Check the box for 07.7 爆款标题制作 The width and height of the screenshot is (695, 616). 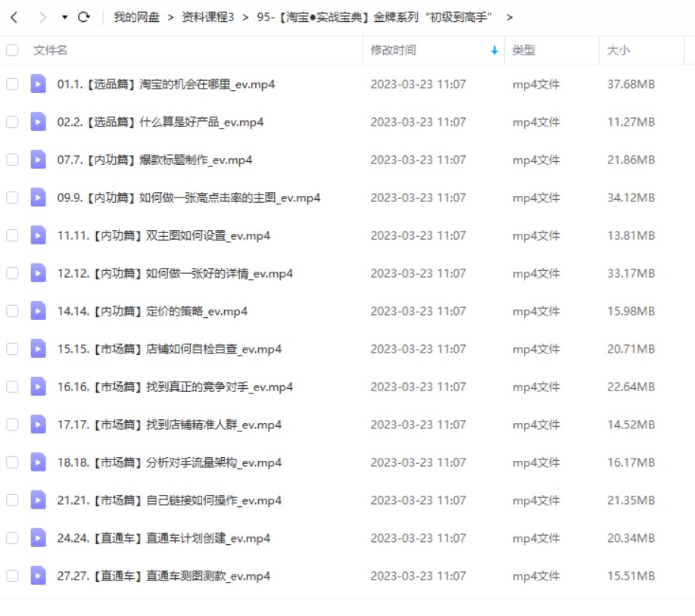tap(12, 160)
